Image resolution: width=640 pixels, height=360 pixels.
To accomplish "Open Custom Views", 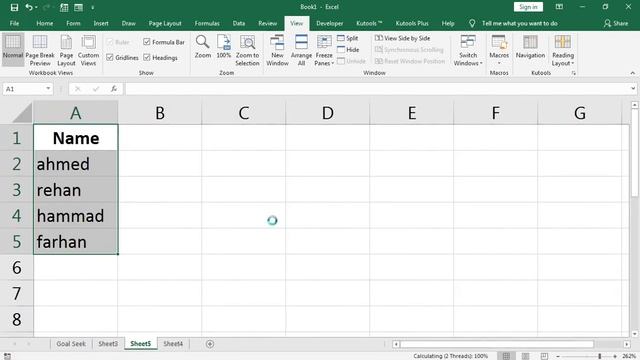I will coord(88,50).
